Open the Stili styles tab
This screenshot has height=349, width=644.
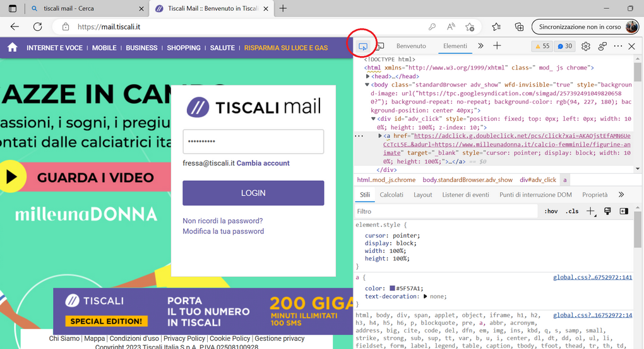[x=365, y=195]
